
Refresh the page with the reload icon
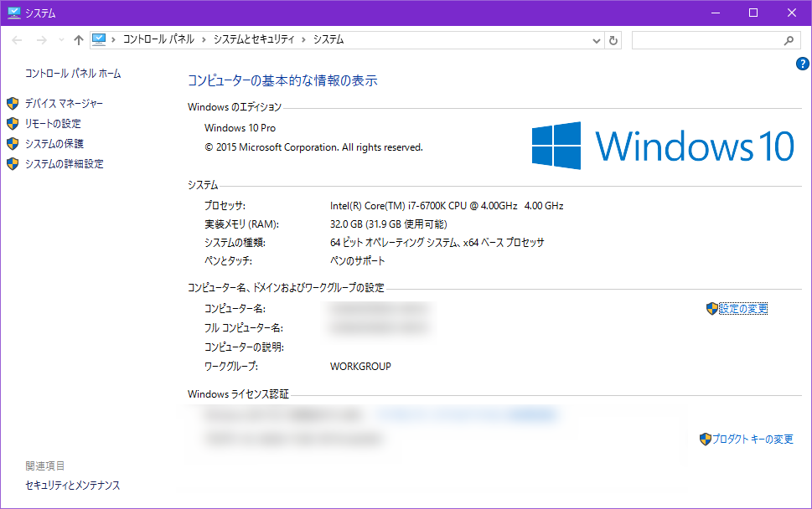coord(613,40)
